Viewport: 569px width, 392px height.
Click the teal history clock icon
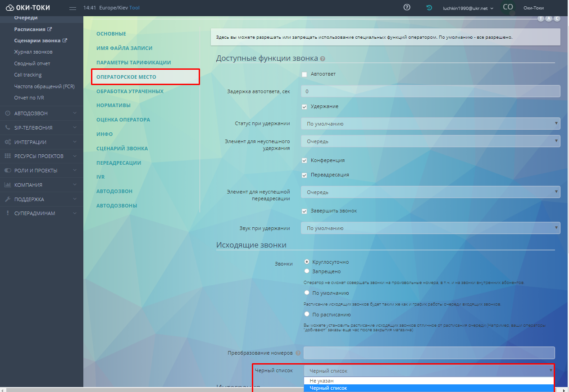click(429, 8)
